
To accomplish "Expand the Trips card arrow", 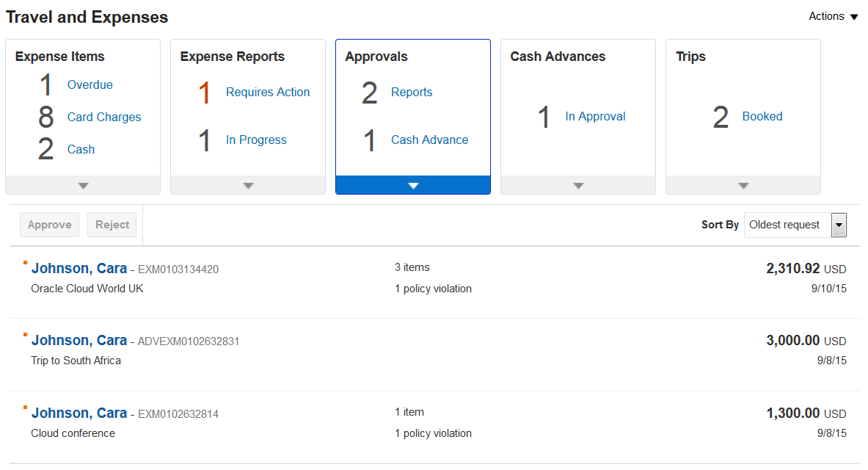I will pos(743,186).
